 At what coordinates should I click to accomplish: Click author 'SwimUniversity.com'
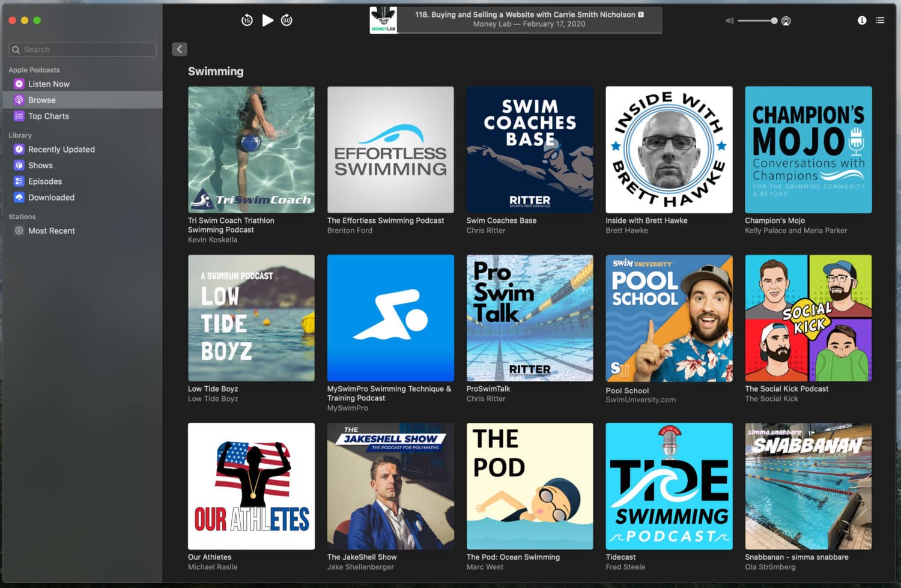(640, 399)
